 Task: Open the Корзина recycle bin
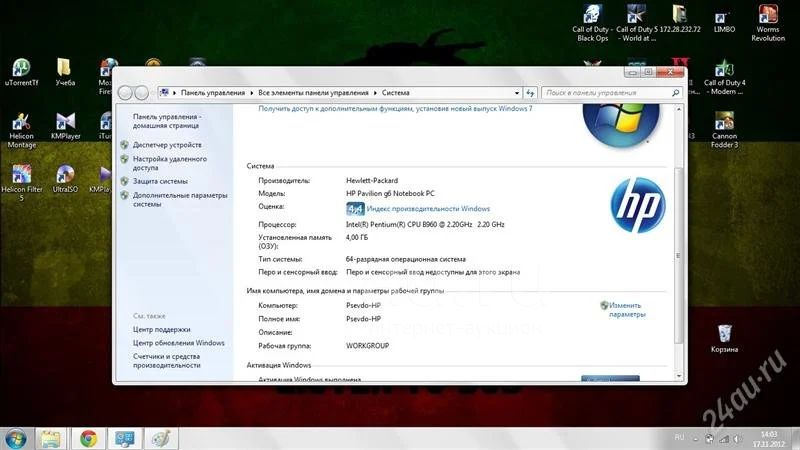tap(724, 339)
